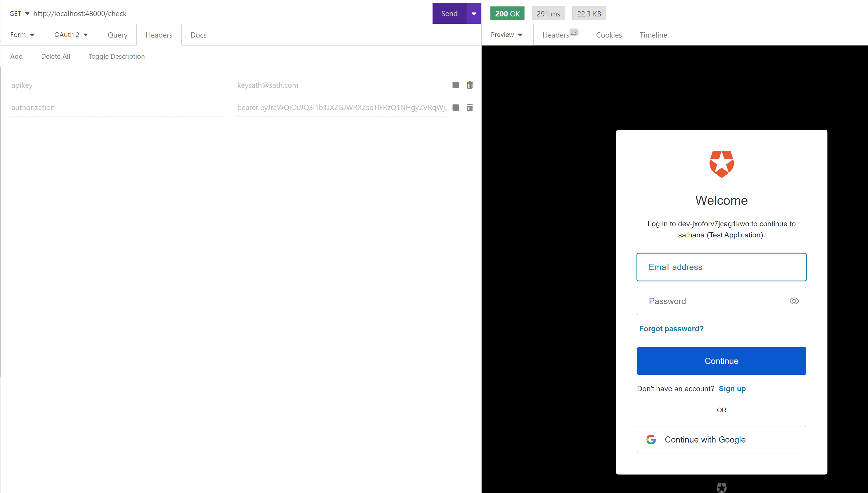Toggle the apikey header checkbox
Screen dimensions: 868x493
[455, 85]
